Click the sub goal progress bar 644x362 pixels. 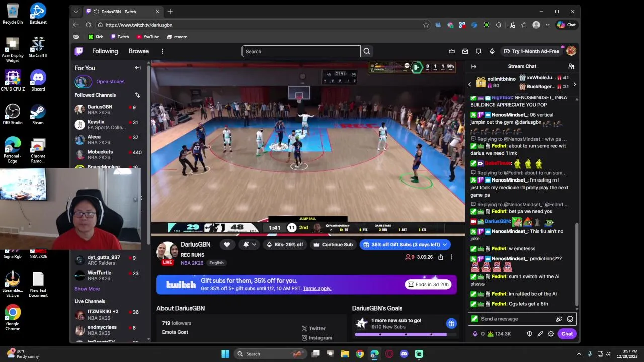[x=406, y=334]
